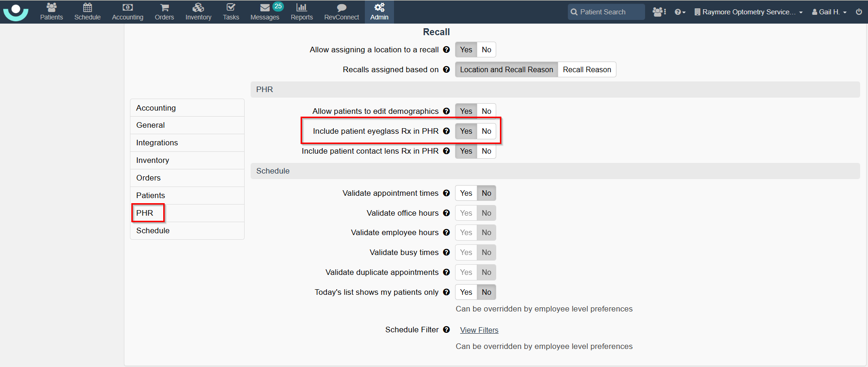Screen dimensions: 868x367
Task: Expand Raymore Optometry Service location dropdown
Action: (x=748, y=12)
